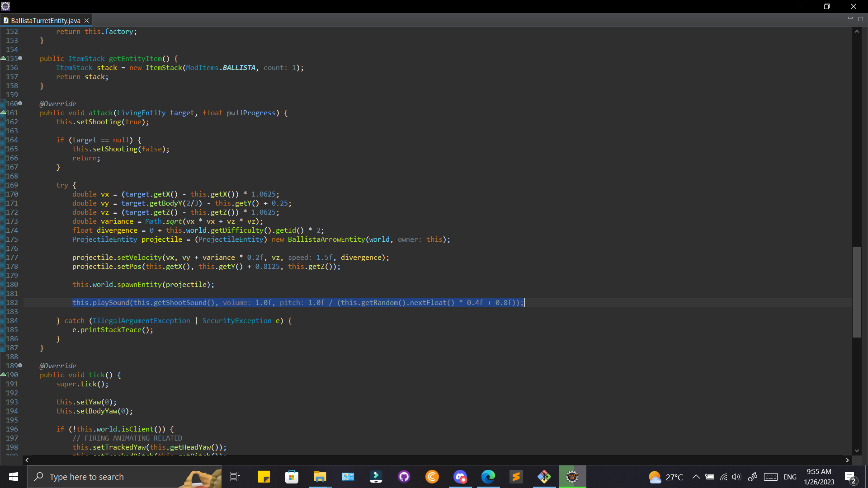Image resolution: width=868 pixels, height=488 pixels.
Task: Collapse the getEntityItem method fold at line 155
Action: click(x=20, y=58)
